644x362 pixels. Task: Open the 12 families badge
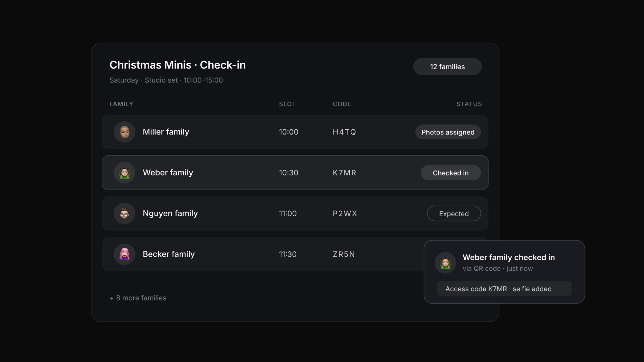pyautogui.click(x=447, y=67)
